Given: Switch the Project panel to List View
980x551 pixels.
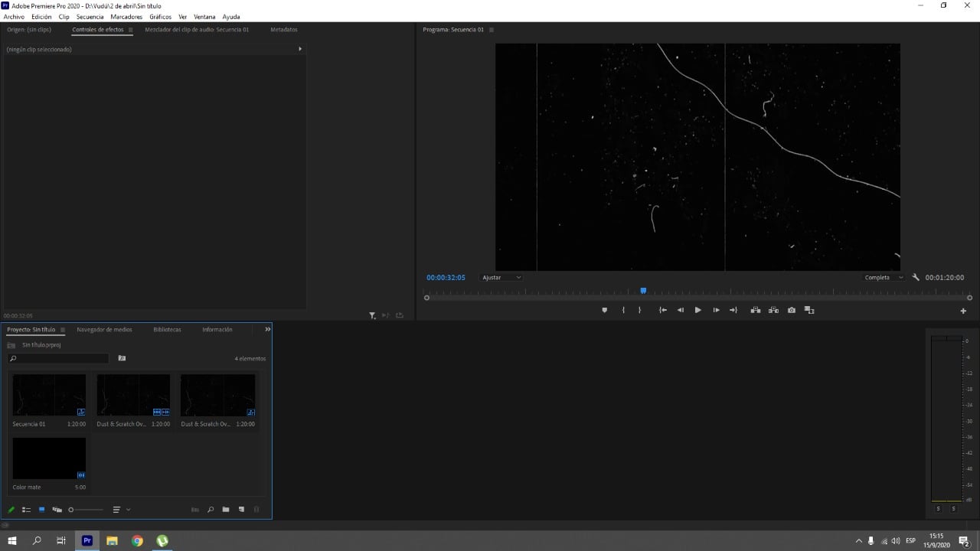Looking at the screenshot, I should [27, 509].
